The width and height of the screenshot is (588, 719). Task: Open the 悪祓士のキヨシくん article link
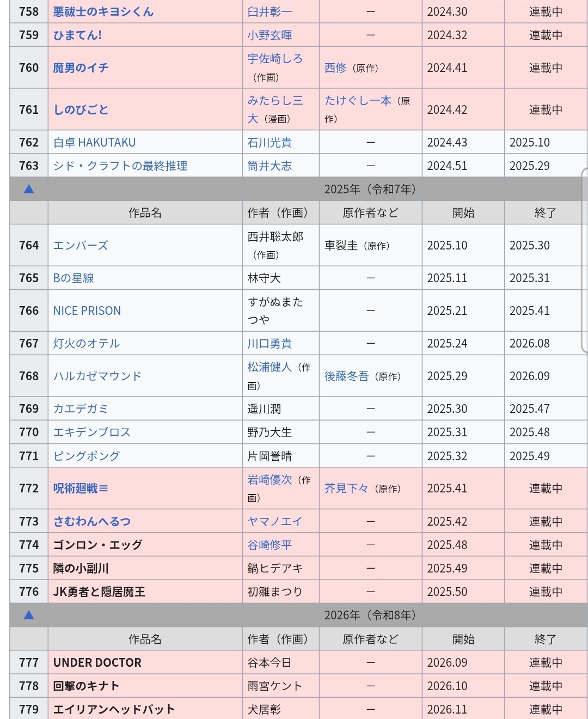pos(103,12)
